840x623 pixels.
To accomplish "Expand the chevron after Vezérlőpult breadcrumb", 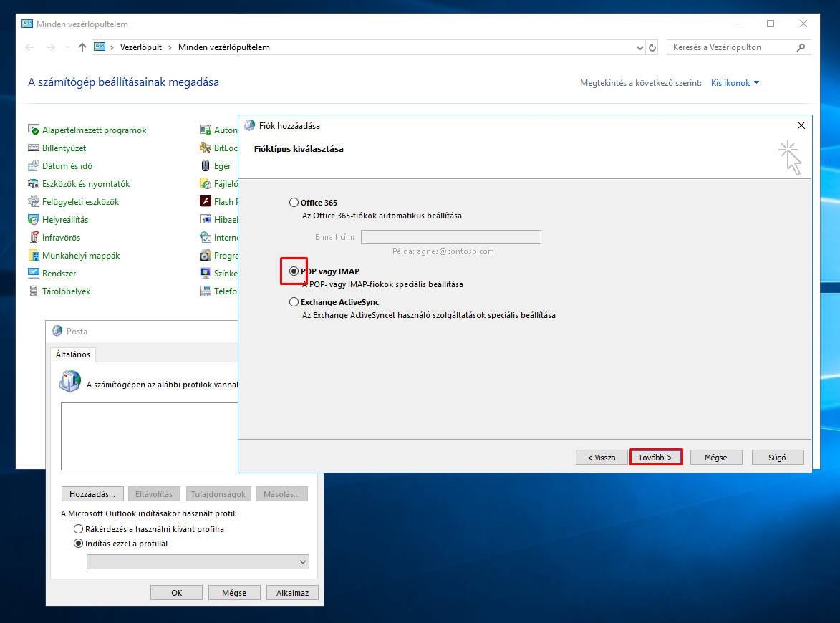I will (x=170, y=47).
